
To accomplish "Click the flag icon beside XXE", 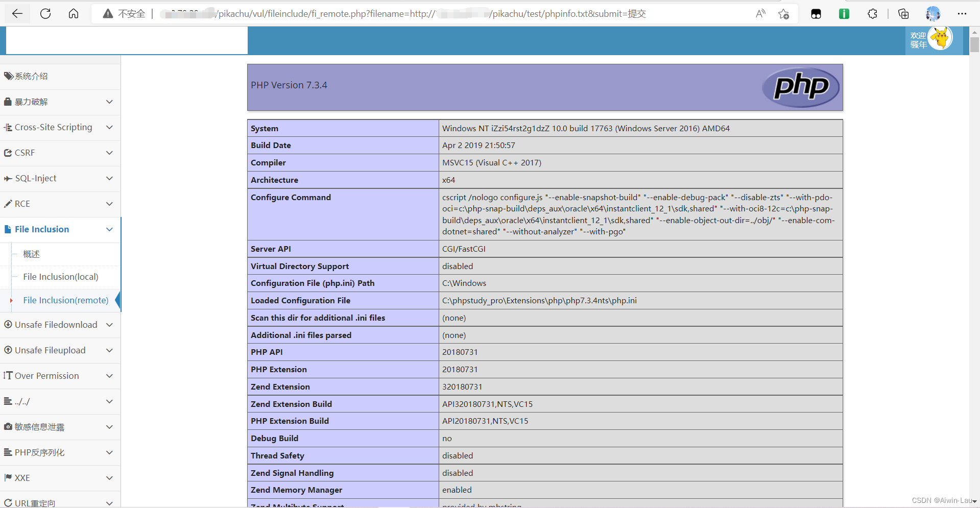I will (8, 477).
